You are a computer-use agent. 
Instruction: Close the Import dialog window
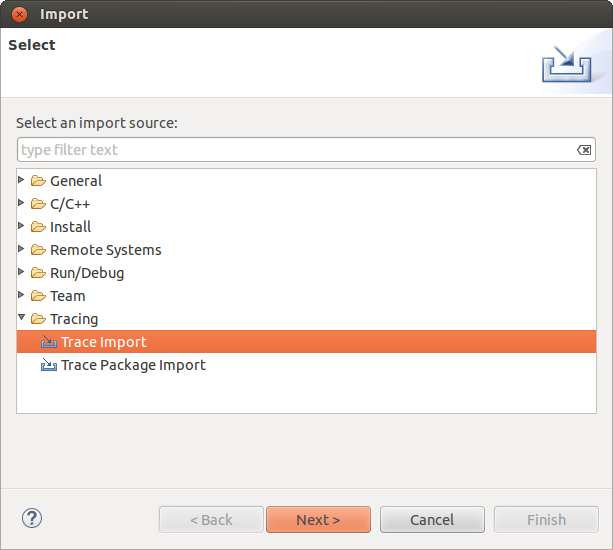(x=19, y=14)
